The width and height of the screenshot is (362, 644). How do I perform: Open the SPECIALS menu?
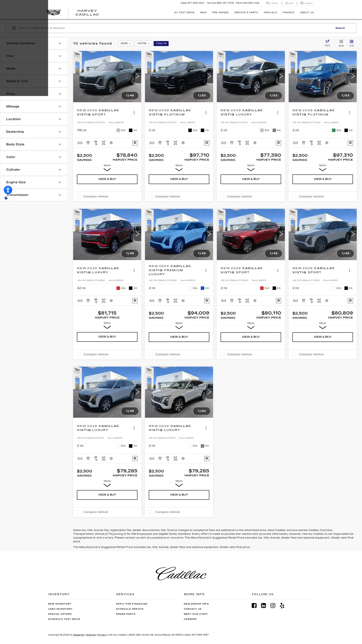[x=270, y=12]
